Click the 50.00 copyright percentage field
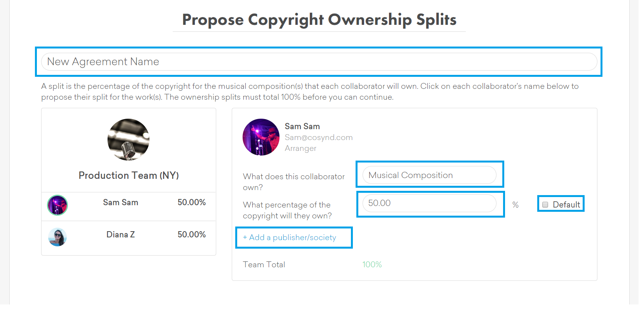The width and height of the screenshot is (644, 320). pos(429,203)
